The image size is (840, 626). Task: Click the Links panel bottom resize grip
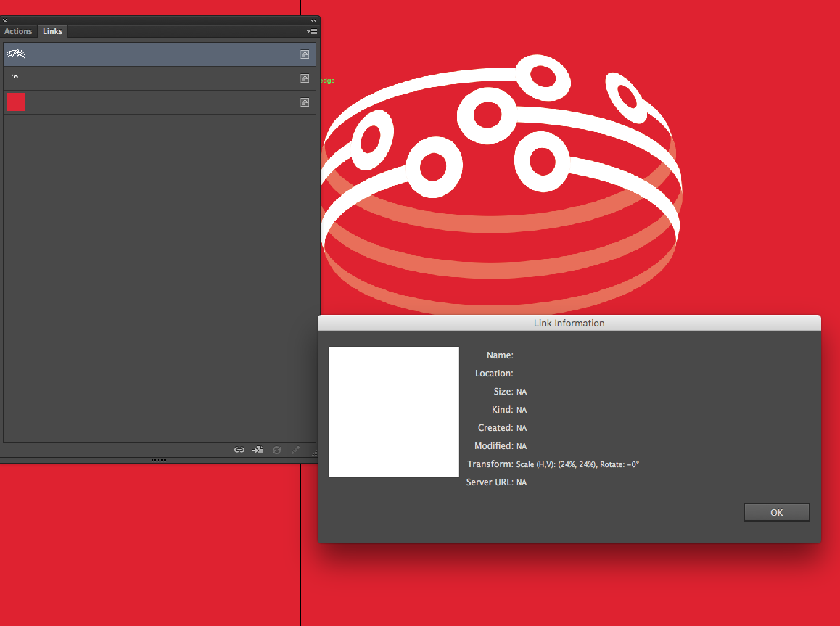coord(159,460)
